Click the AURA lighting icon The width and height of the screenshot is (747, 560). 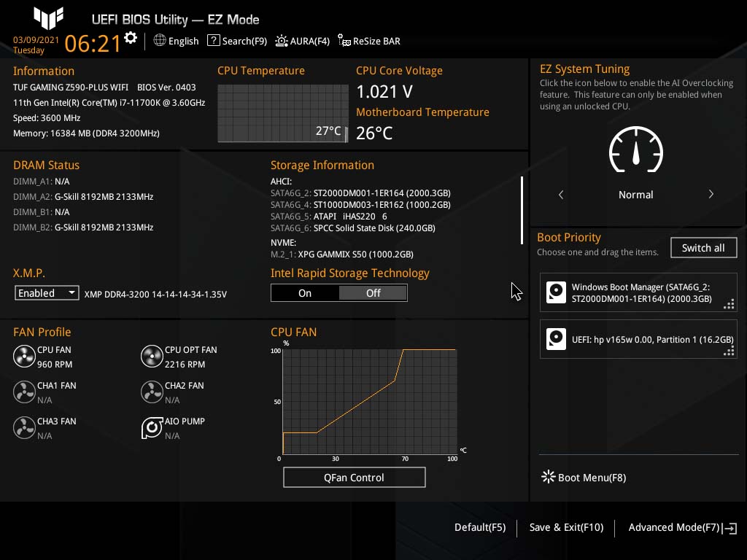pyautogui.click(x=282, y=41)
